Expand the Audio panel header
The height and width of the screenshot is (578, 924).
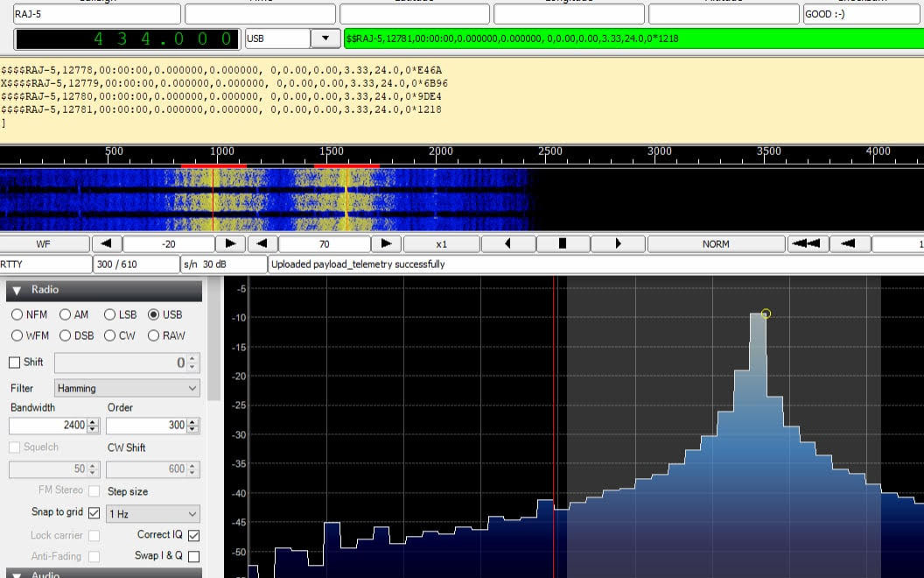104,574
